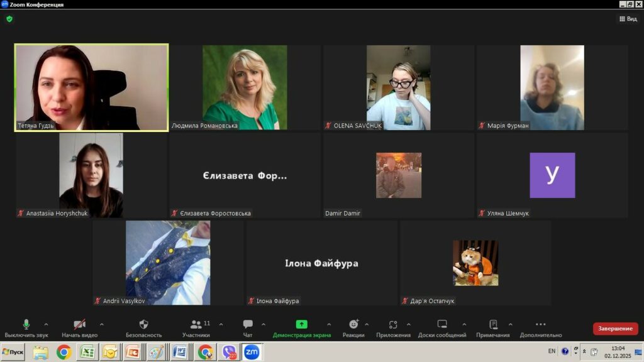The width and height of the screenshot is (644, 362).
Task: Open the Безопасность shield icon
Action: [143, 325]
